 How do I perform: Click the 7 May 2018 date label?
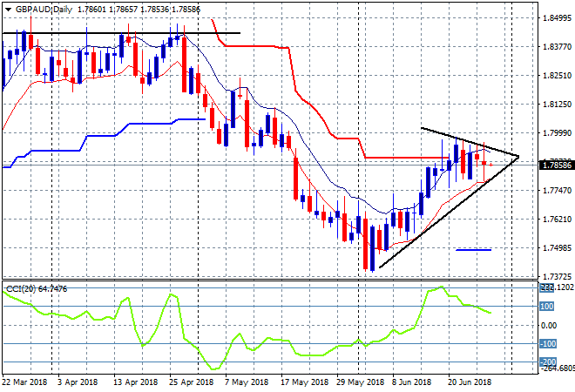pyautogui.click(x=247, y=382)
